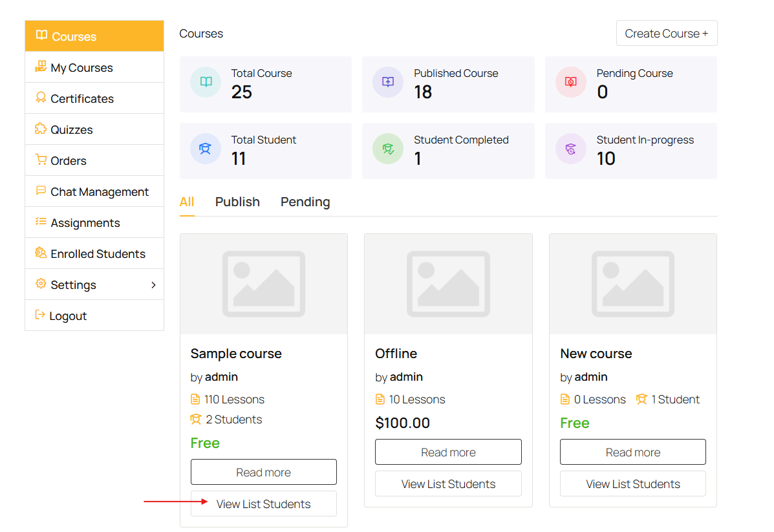The height and width of the screenshot is (532, 774).
Task: Switch to the Publish tab
Action: coord(237,202)
